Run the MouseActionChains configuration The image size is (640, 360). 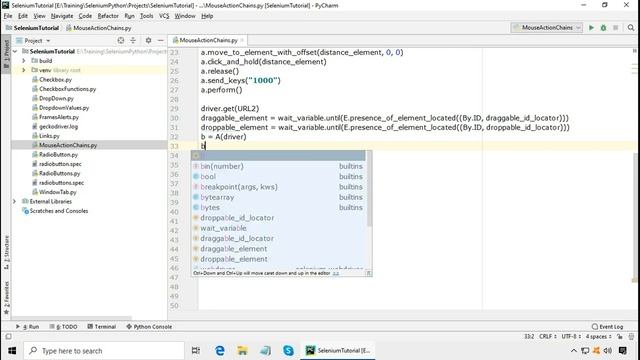click(x=591, y=28)
